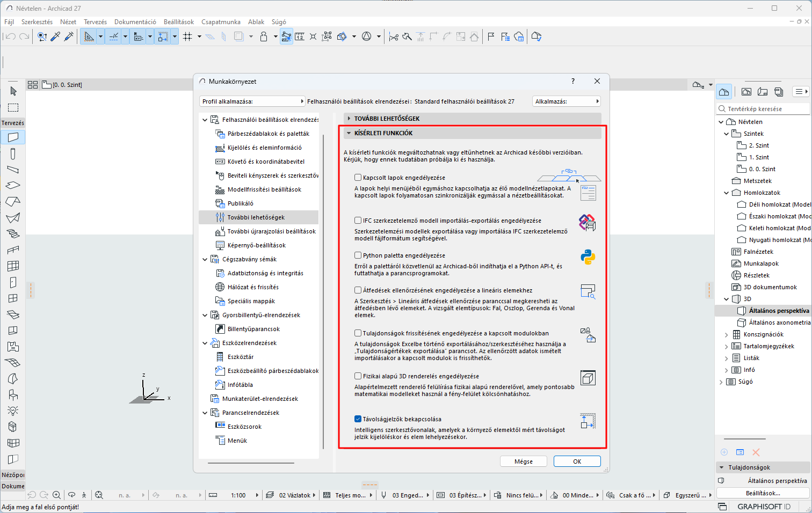Collapse the KÍSÉRLETI FUNKCIÓK section header

tap(473, 133)
